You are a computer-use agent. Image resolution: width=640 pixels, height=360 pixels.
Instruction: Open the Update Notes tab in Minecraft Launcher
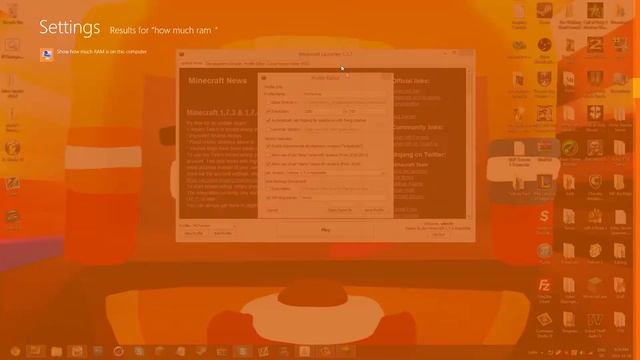(191, 64)
